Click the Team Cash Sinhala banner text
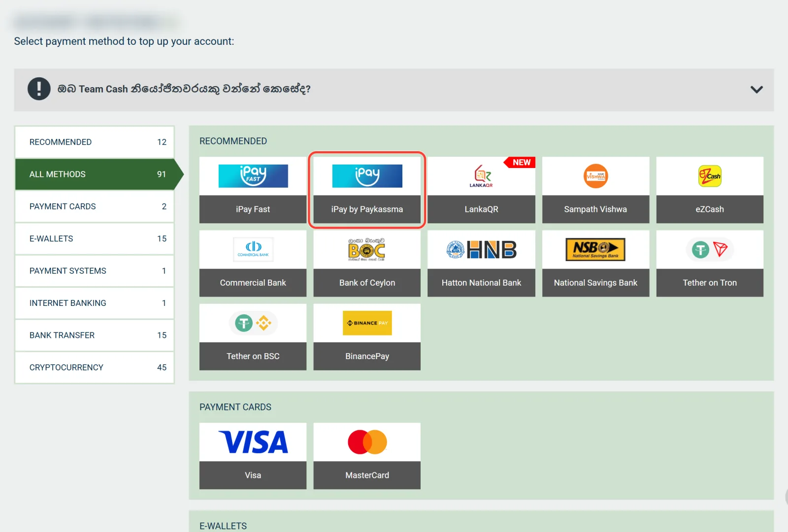Image resolution: width=788 pixels, height=532 pixels. (184, 89)
